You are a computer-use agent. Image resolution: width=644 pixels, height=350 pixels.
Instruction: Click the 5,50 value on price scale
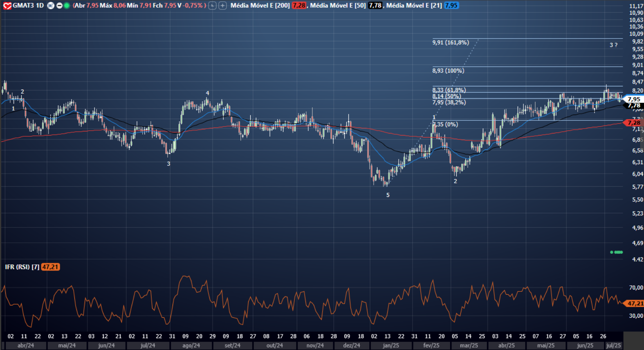point(637,200)
